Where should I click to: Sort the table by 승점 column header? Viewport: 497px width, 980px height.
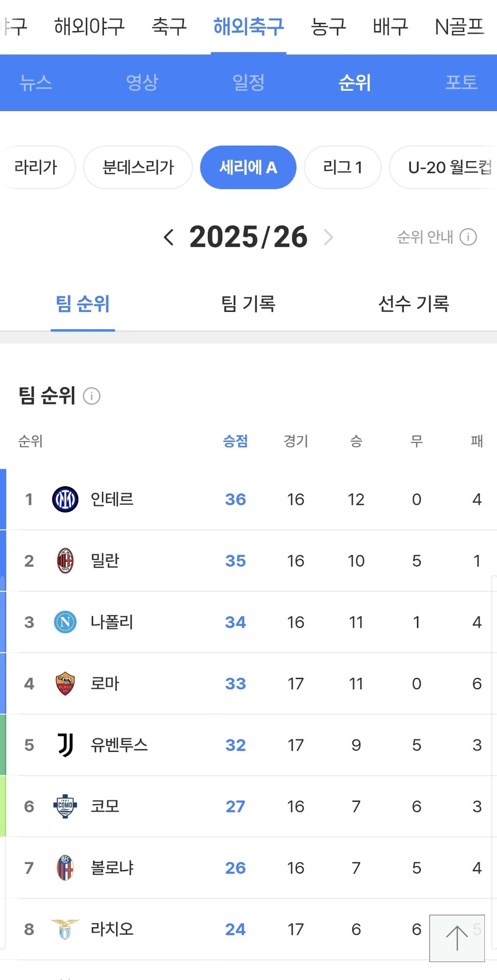[x=235, y=441]
